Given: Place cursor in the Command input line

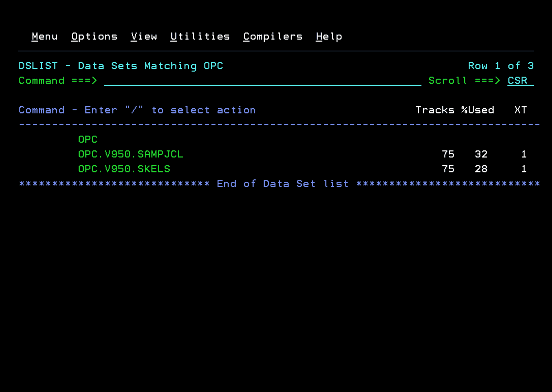Looking at the screenshot, I should pyautogui.click(x=262, y=81).
